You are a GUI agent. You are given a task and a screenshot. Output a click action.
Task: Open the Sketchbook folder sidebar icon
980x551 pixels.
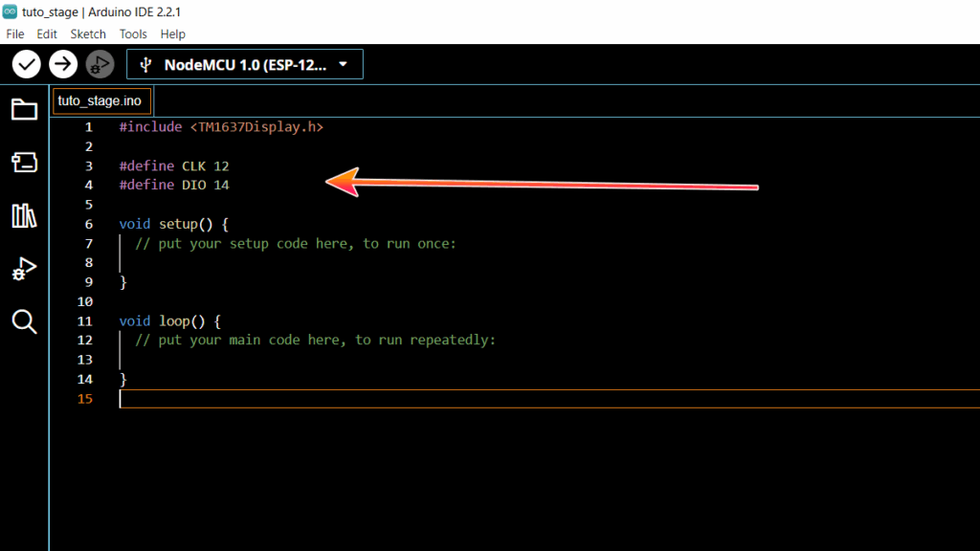point(24,110)
